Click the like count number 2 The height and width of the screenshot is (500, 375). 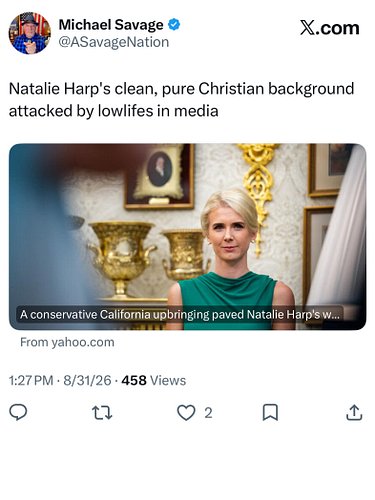208,413
